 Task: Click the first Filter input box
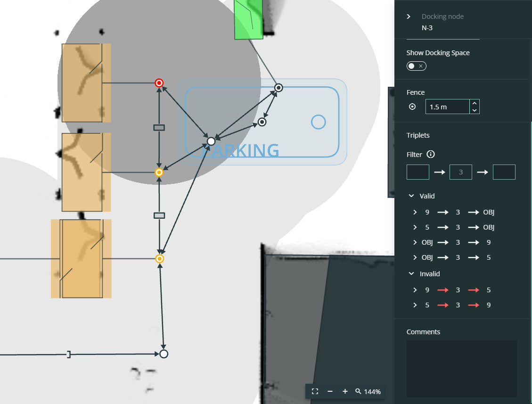[417, 172]
